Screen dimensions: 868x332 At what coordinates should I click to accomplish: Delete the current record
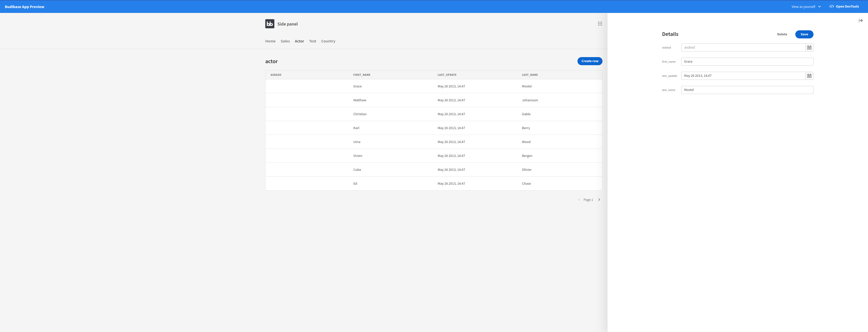(x=782, y=34)
